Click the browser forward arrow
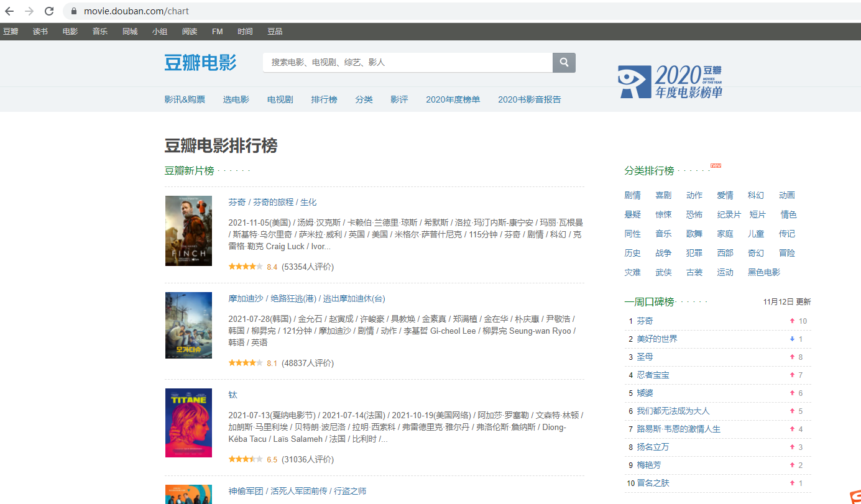This screenshot has height=504, width=861. pyautogui.click(x=29, y=11)
